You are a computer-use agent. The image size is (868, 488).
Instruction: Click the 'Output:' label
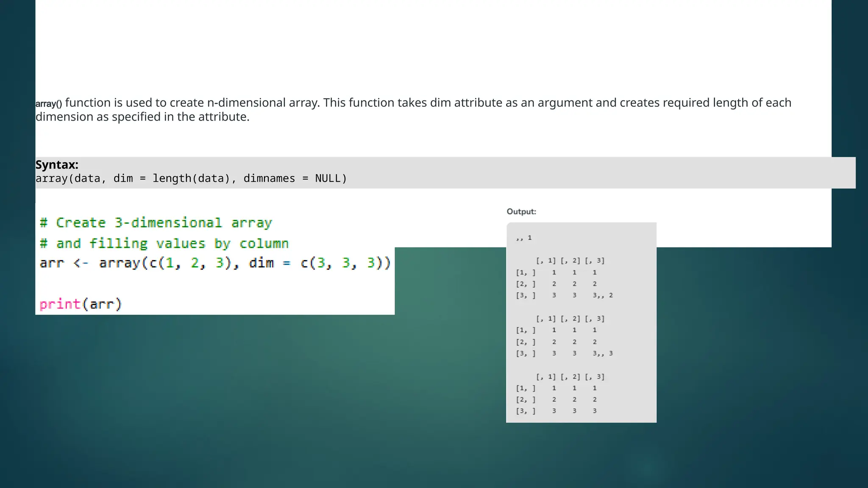[521, 211]
